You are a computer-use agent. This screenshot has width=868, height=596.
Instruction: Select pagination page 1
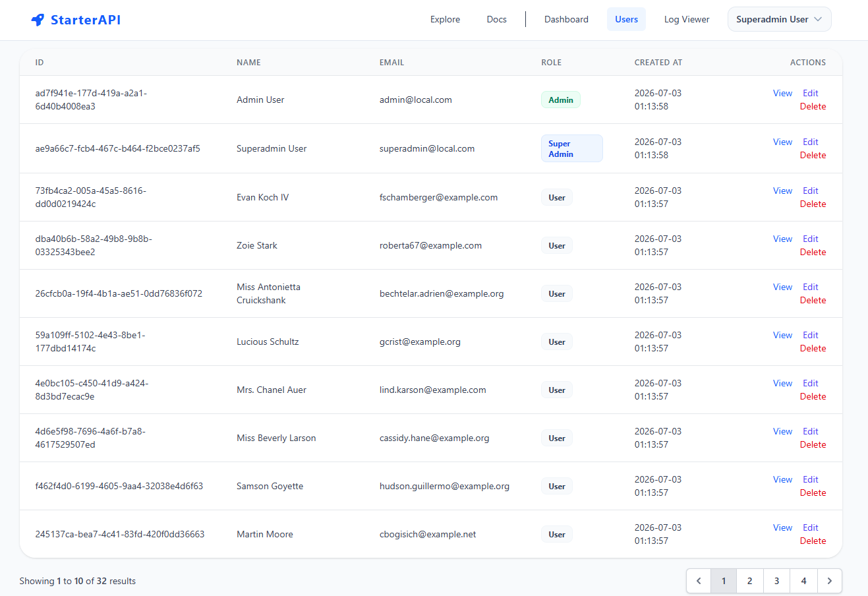724,581
